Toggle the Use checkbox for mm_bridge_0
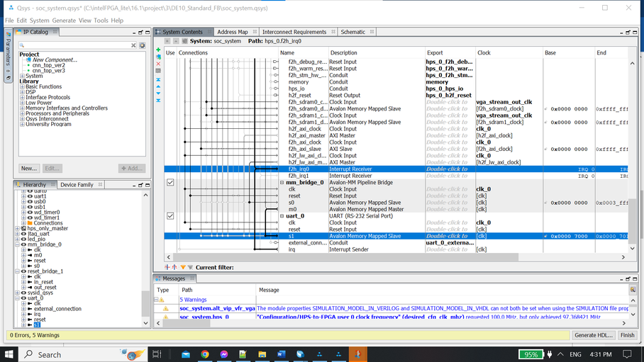The height and width of the screenshot is (362, 644). [x=170, y=183]
